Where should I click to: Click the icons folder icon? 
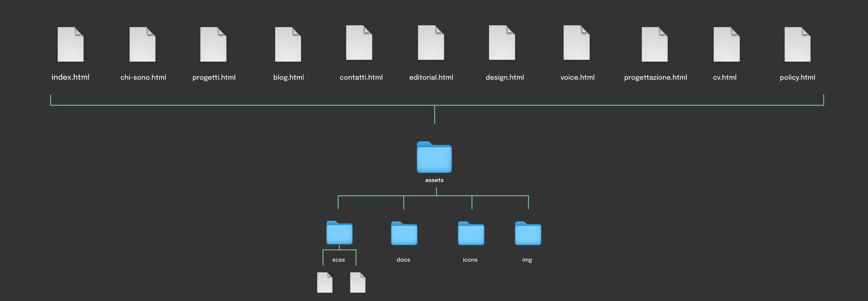tap(471, 233)
